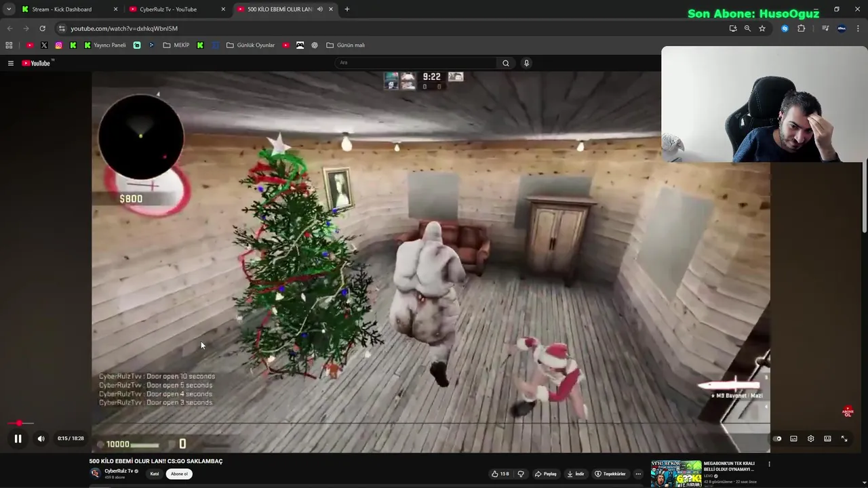
Task: Pause the YouTube video
Action: pyautogui.click(x=18, y=439)
